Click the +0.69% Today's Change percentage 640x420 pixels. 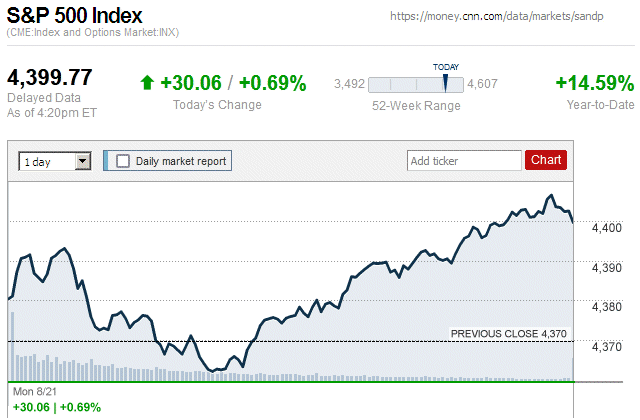coord(274,83)
